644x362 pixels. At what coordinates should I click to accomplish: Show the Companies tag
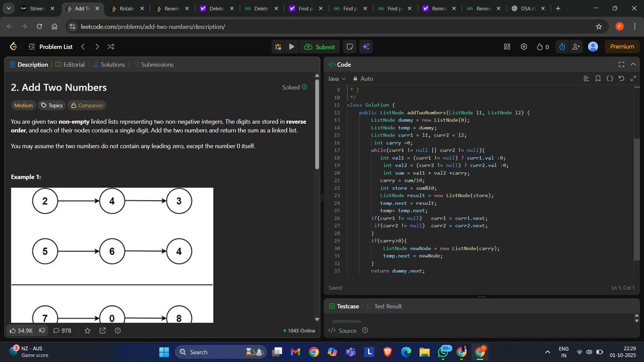(87, 106)
